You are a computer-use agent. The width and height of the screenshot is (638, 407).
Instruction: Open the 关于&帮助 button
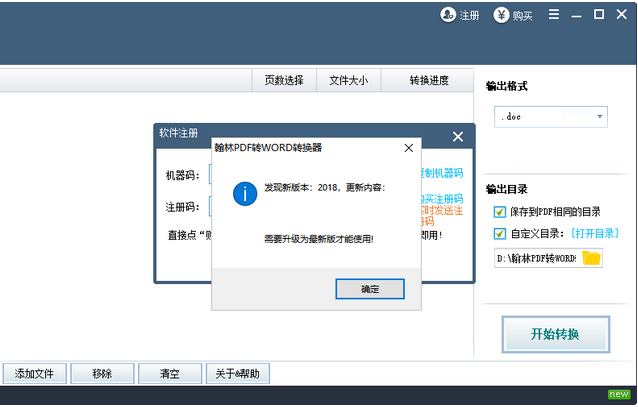(x=238, y=374)
